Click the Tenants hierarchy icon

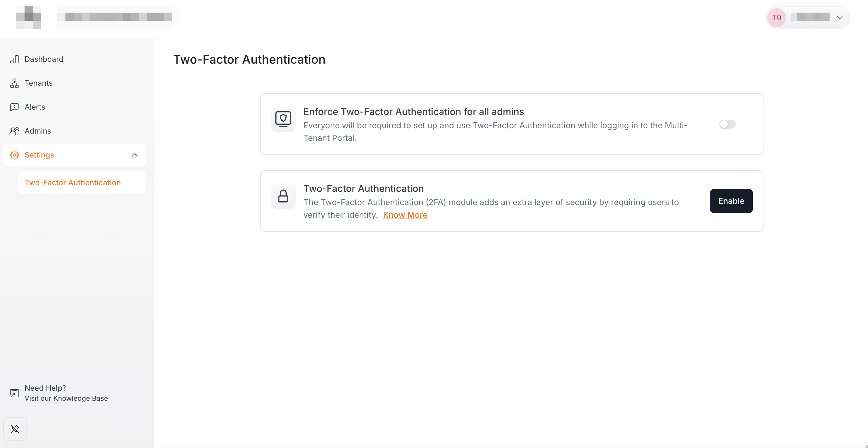click(14, 83)
